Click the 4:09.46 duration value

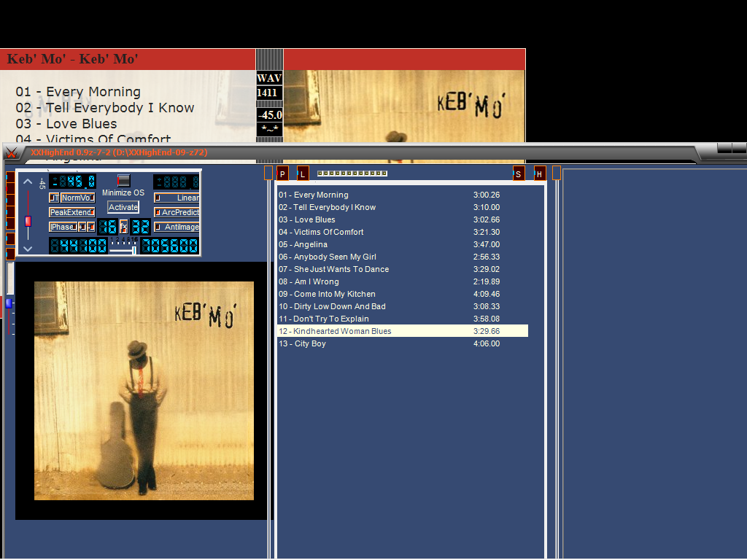coord(487,294)
